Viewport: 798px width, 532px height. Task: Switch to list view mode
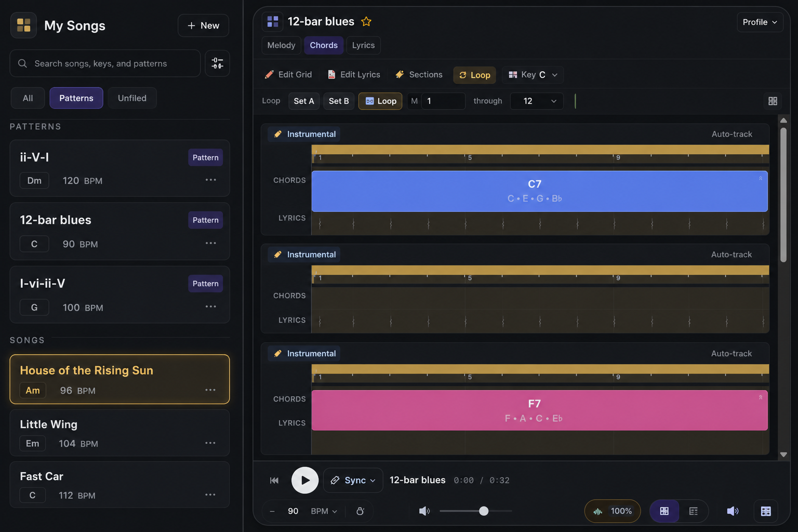point(694,511)
